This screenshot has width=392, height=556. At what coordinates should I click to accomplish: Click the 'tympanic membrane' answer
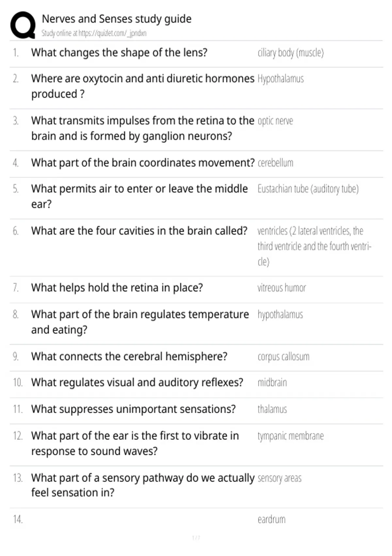[x=291, y=436]
